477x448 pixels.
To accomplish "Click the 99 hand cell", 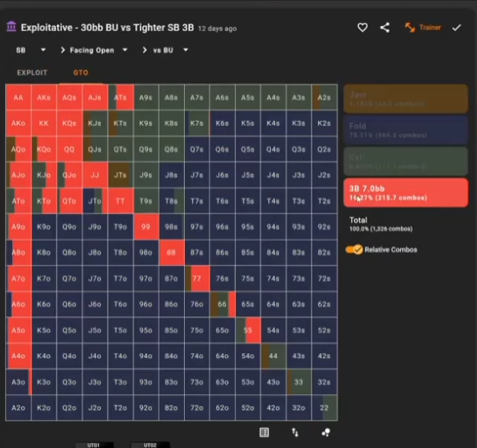I will (146, 226).
